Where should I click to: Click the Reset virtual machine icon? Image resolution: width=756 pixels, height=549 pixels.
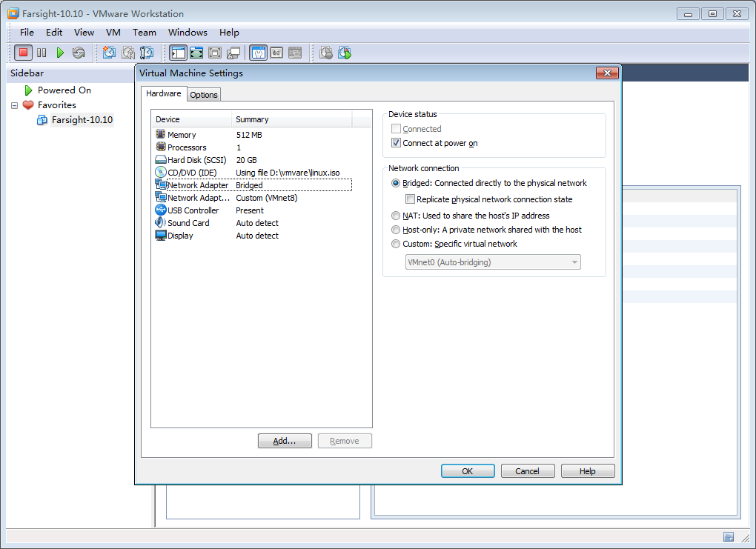(79, 53)
